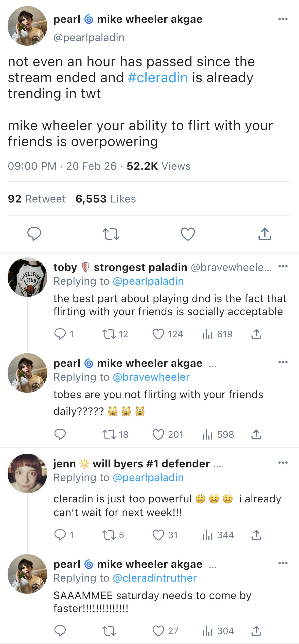Reply to the main tweet via comment icon
This screenshot has width=299, height=644.
[x=34, y=234]
